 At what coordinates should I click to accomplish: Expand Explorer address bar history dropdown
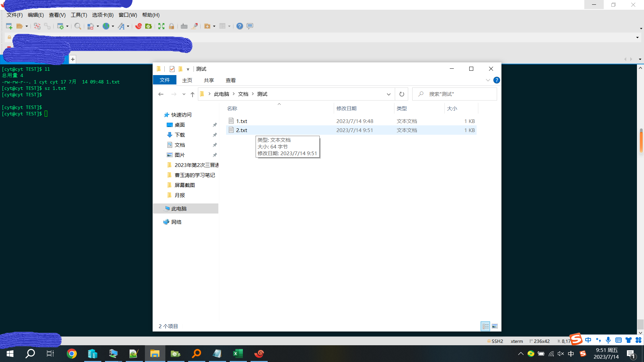click(388, 94)
